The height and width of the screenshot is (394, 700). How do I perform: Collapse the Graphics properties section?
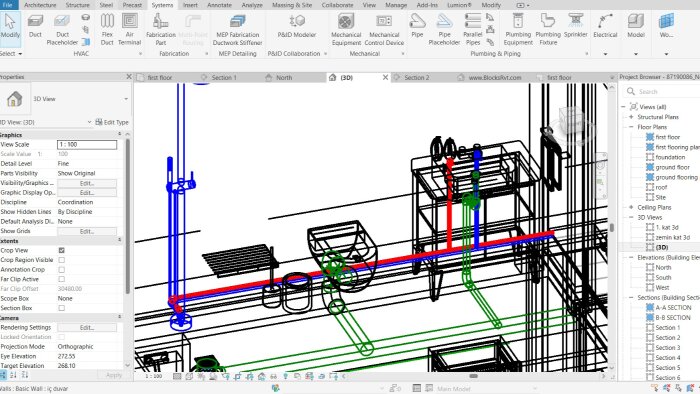(x=119, y=134)
